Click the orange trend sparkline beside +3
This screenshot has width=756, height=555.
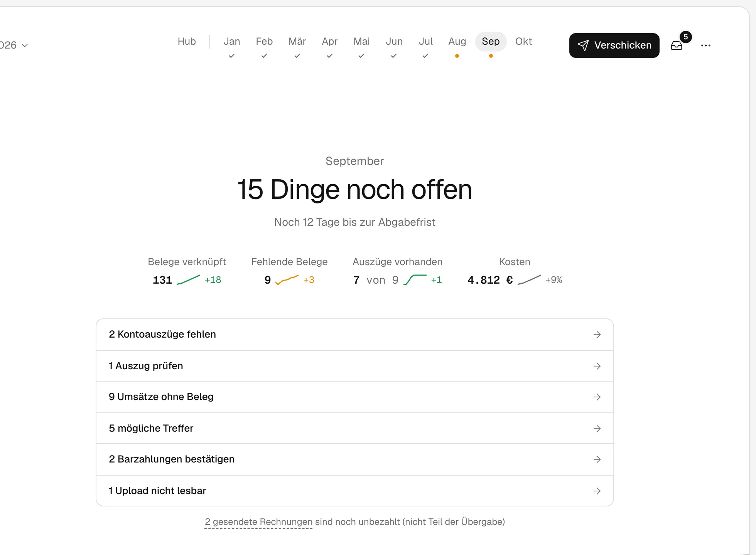(287, 280)
